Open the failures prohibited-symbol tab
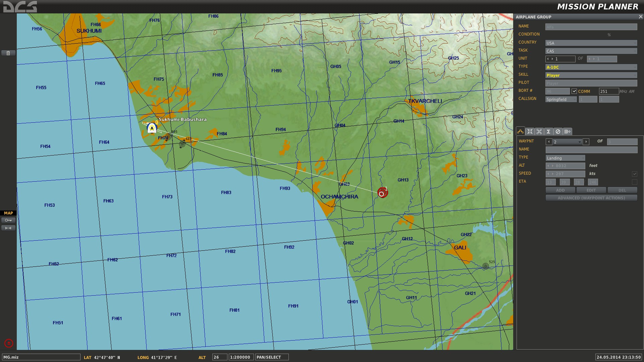Screen dimensions: 644x362 coord(558,131)
